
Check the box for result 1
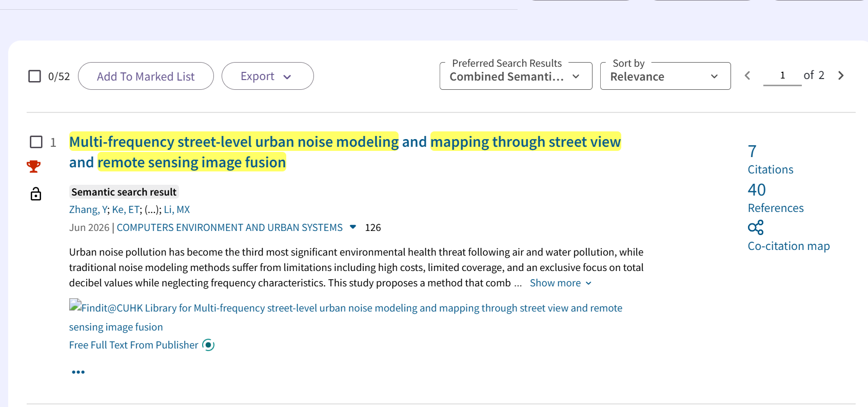[x=36, y=142]
